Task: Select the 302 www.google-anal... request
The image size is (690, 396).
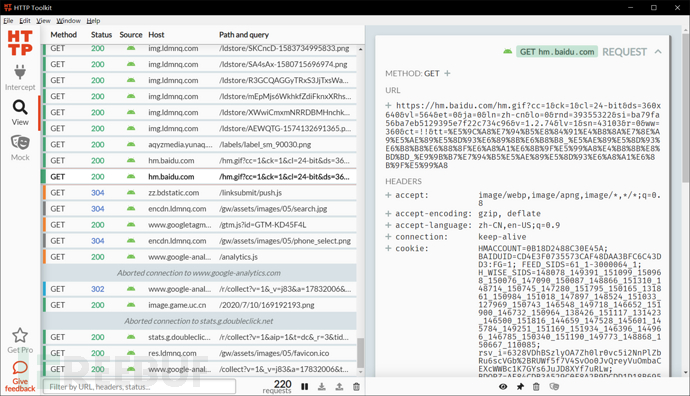Action: pyautogui.click(x=200, y=289)
